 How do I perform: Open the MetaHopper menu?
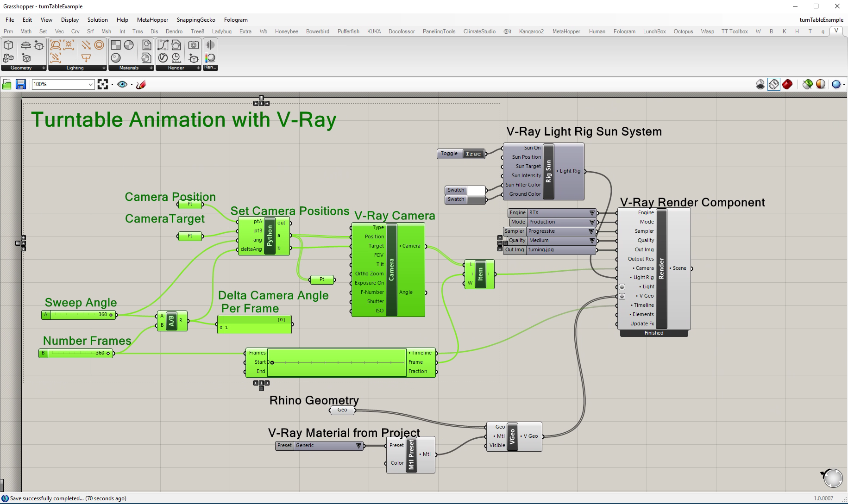152,20
